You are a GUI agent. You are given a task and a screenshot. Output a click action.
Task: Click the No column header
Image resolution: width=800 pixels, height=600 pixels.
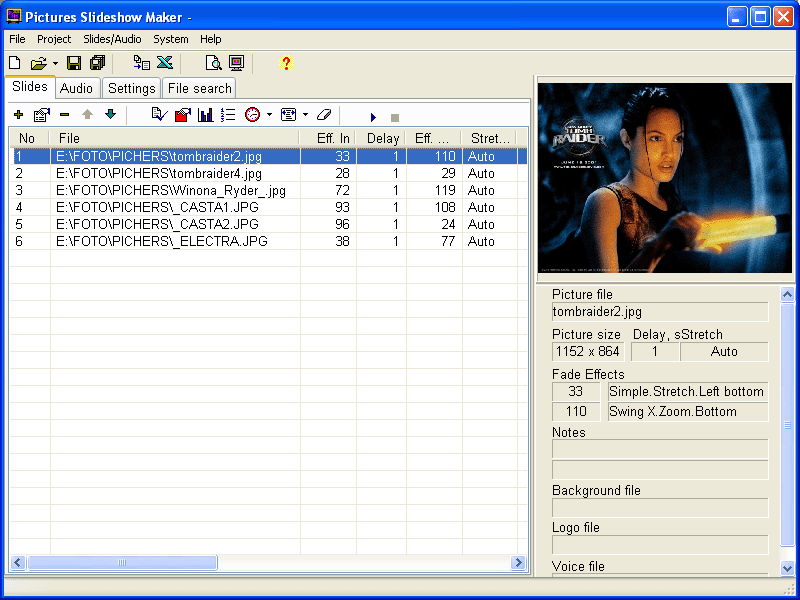29,138
